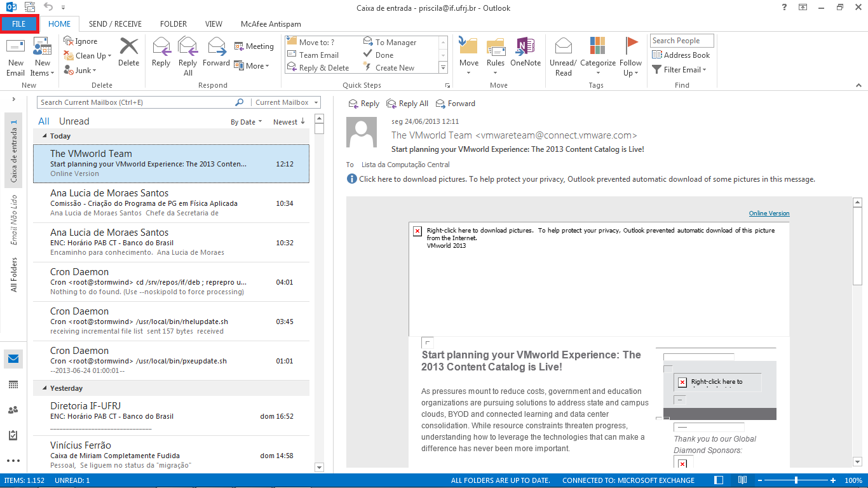This screenshot has height=488, width=868.
Task: Click info bar to download pictures
Action: tap(581, 179)
